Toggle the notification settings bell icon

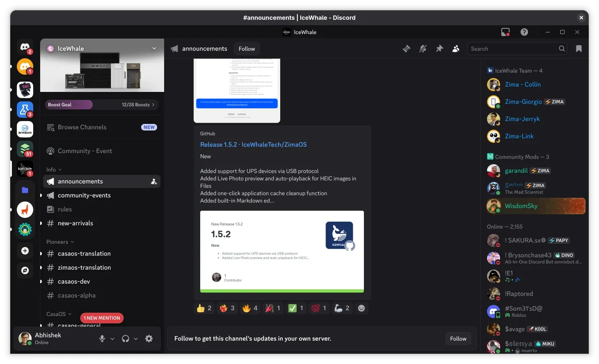(423, 48)
